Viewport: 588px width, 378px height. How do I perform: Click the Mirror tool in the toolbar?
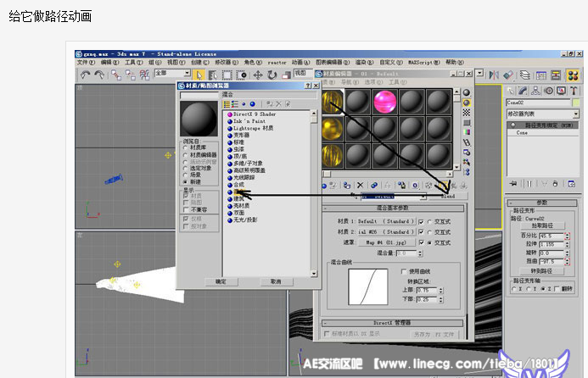[494, 75]
